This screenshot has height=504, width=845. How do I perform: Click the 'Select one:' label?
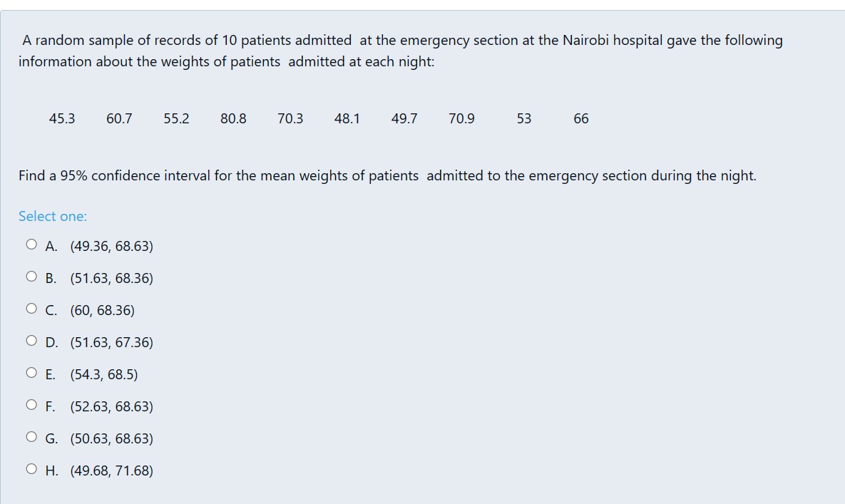(x=52, y=216)
